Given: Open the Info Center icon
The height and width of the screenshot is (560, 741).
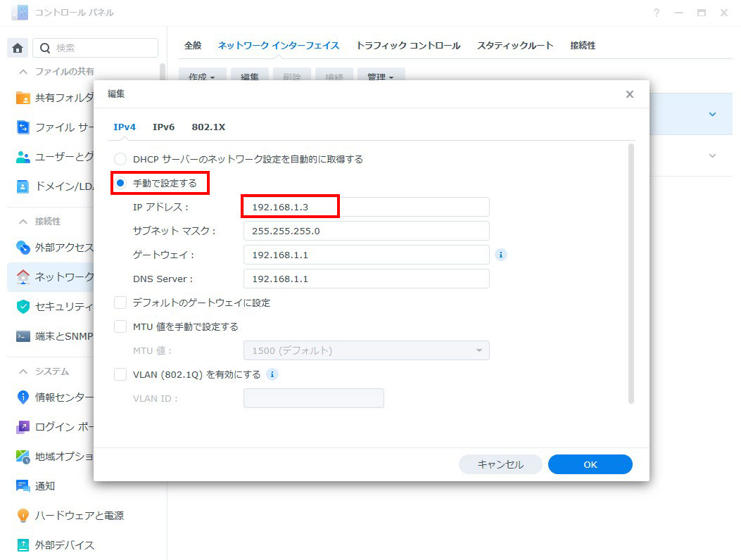Looking at the screenshot, I should [23, 397].
